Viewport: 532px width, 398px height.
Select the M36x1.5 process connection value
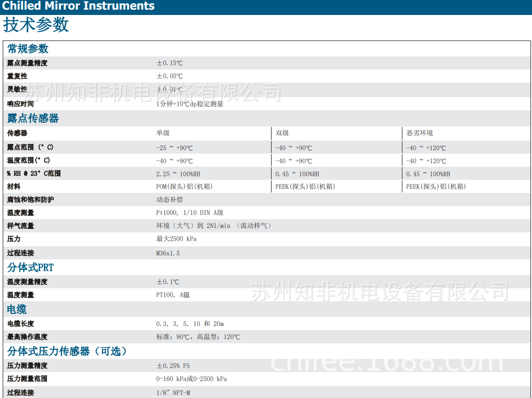pos(168,253)
